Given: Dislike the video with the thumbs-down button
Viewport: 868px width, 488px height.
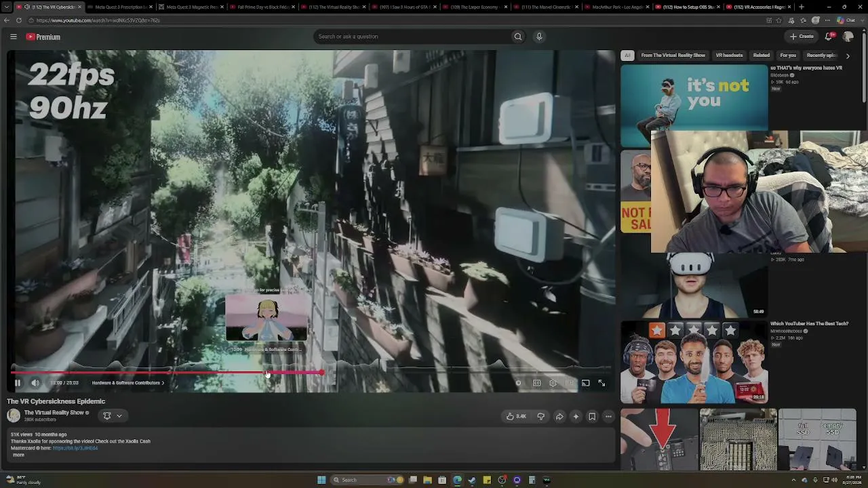Looking at the screenshot, I should [x=540, y=416].
